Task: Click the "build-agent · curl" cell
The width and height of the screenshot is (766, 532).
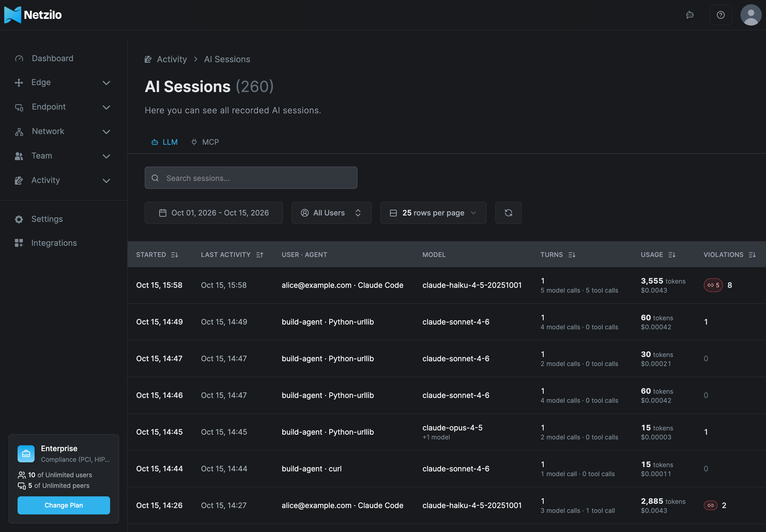Action: click(x=311, y=469)
